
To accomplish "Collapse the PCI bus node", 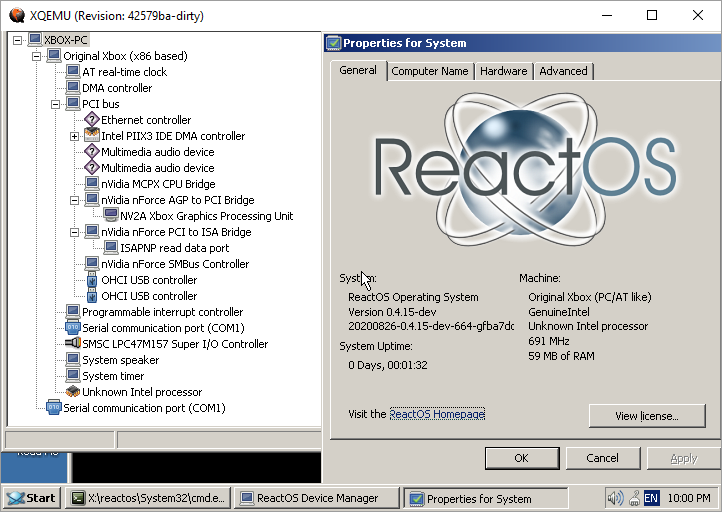I will [55, 104].
